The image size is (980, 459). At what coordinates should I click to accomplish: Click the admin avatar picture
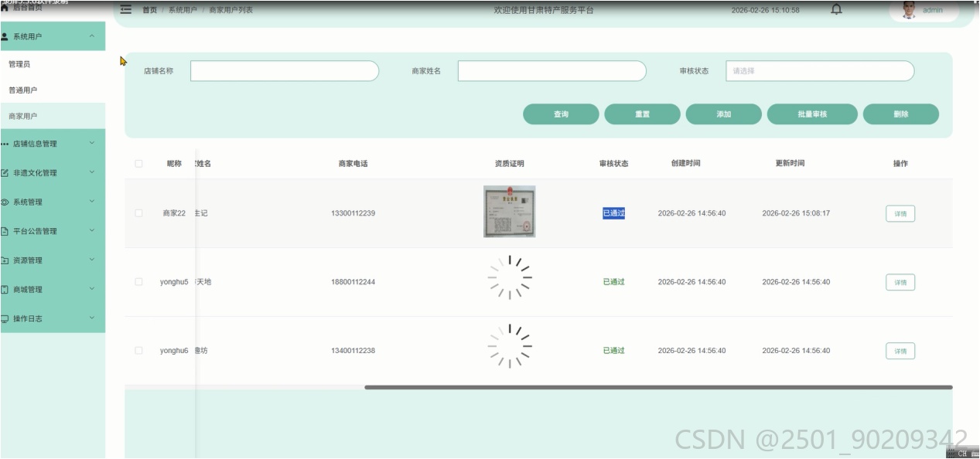(x=909, y=10)
